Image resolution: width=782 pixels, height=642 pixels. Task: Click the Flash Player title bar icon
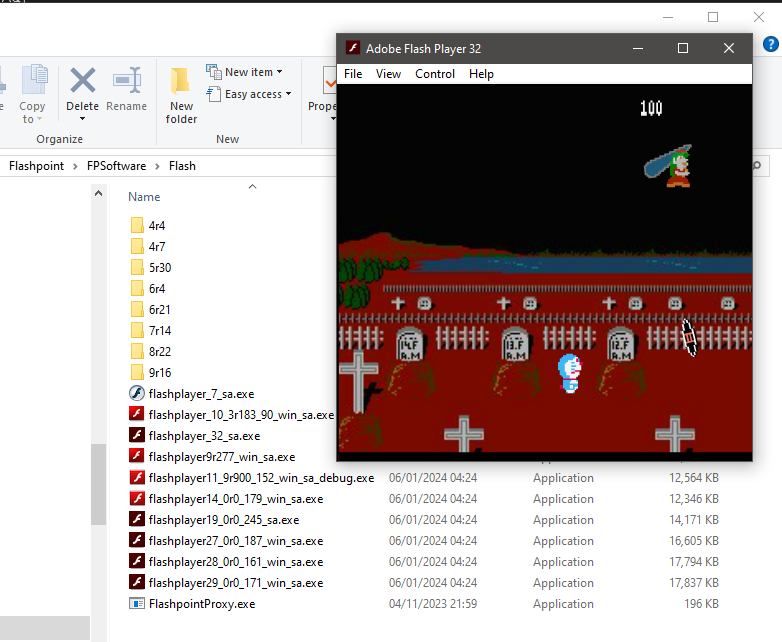pyautogui.click(x=353, y=48)
